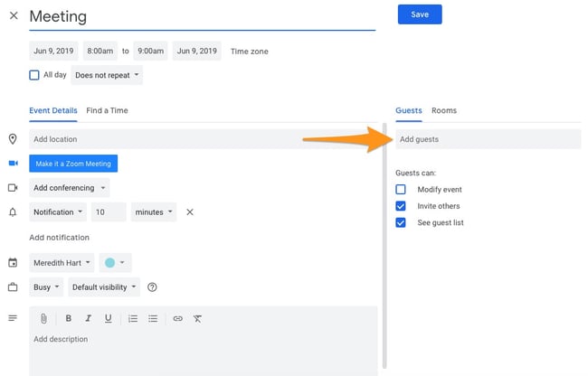Apply italic formatting in description toolbar

[88, 318]
